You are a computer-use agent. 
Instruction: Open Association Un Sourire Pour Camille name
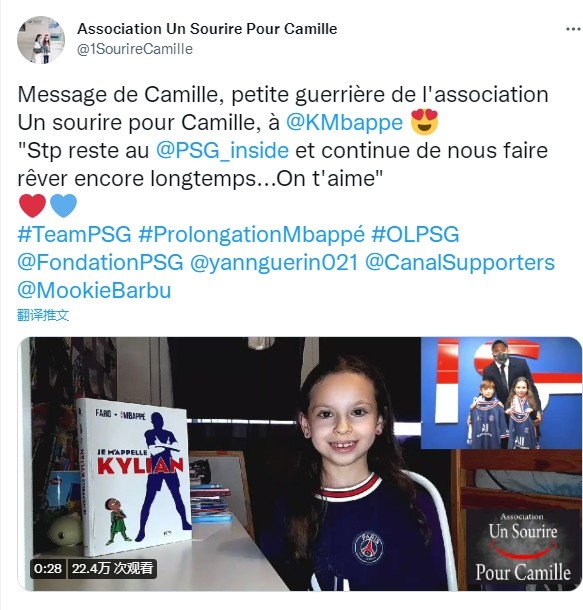[207, 29]
